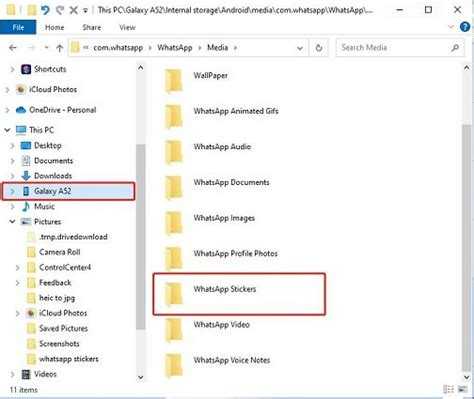
Task: Select the WhatsApp Profile Photos folder icon
Action: [174, 259]
